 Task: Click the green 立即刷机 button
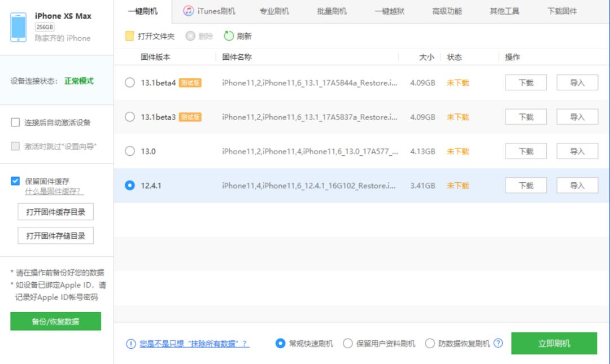pyautogui.click(x=554, y=343)
